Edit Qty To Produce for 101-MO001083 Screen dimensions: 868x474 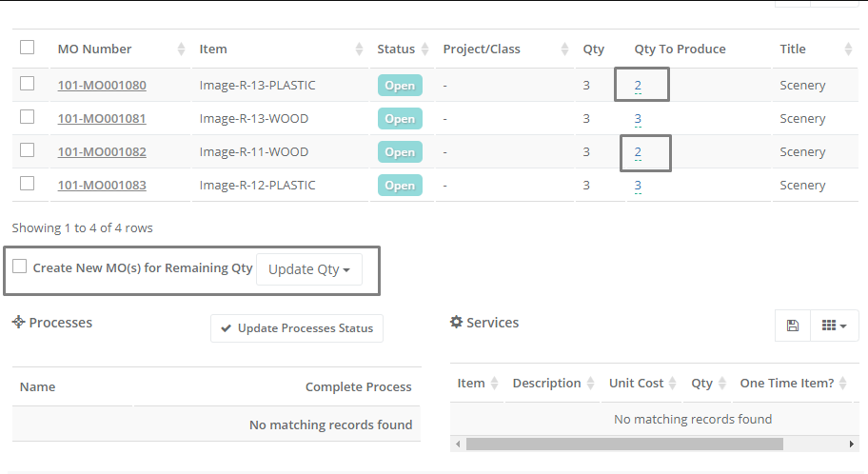[x=638, y=186]
